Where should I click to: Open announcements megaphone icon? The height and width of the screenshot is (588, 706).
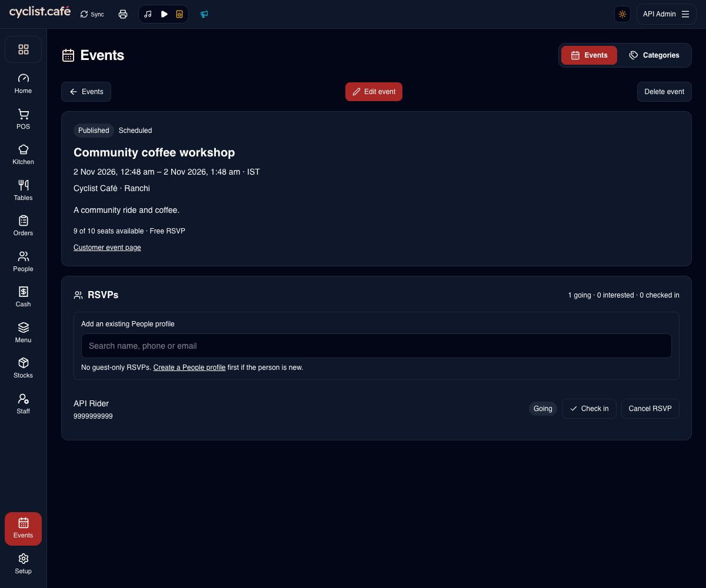coord(204,14)
